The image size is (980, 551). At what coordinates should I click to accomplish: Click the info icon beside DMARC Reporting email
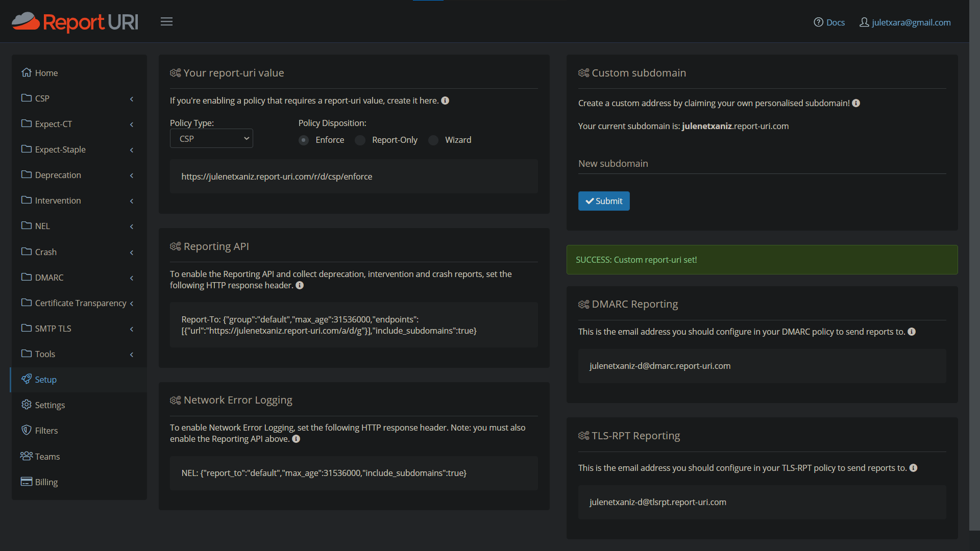coord(912,332)
